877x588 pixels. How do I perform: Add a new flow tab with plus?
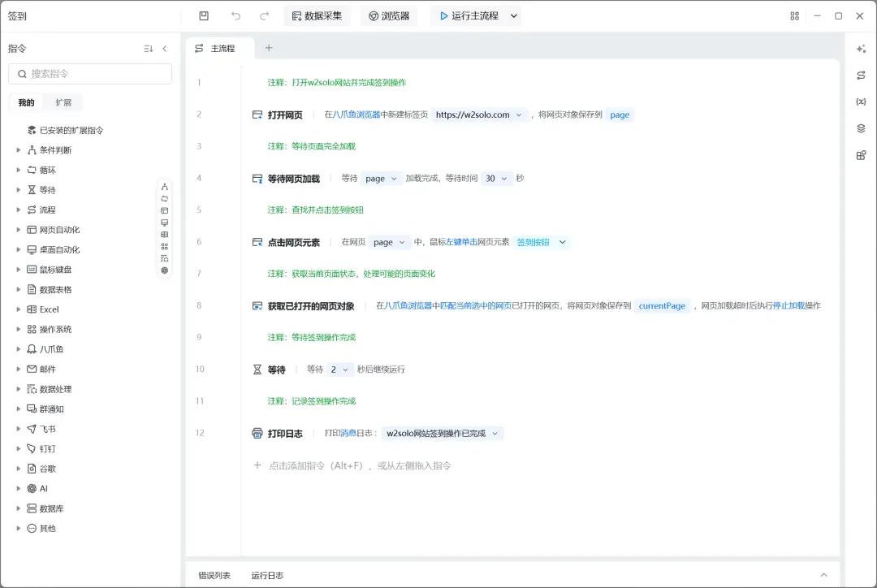(269, 48)
